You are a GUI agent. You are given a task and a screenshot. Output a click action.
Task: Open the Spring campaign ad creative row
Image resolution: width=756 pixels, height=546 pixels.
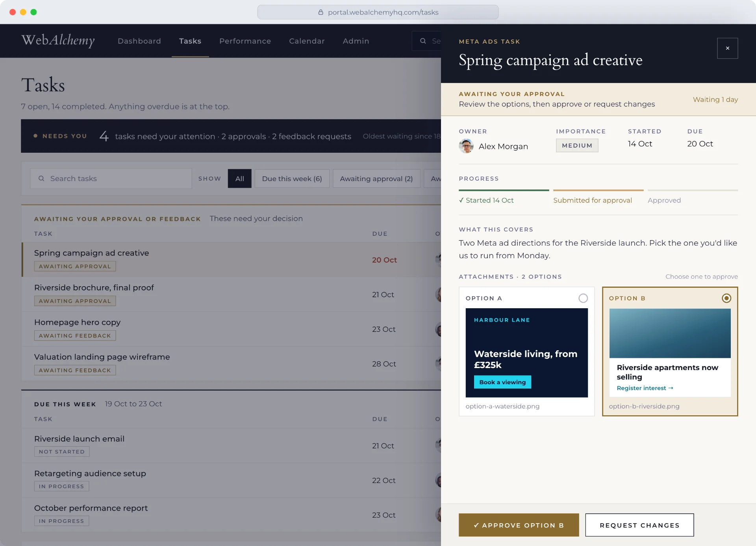[232, 259]
